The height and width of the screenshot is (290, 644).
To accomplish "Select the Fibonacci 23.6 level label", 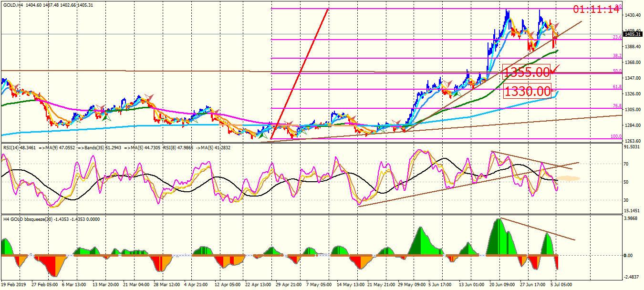I will click(617, 37).
